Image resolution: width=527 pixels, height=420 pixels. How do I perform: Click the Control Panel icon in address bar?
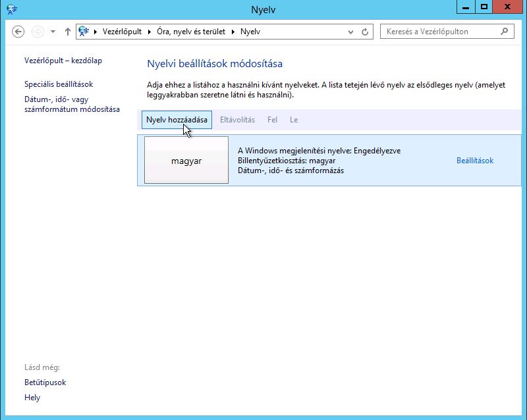(84, 32)
